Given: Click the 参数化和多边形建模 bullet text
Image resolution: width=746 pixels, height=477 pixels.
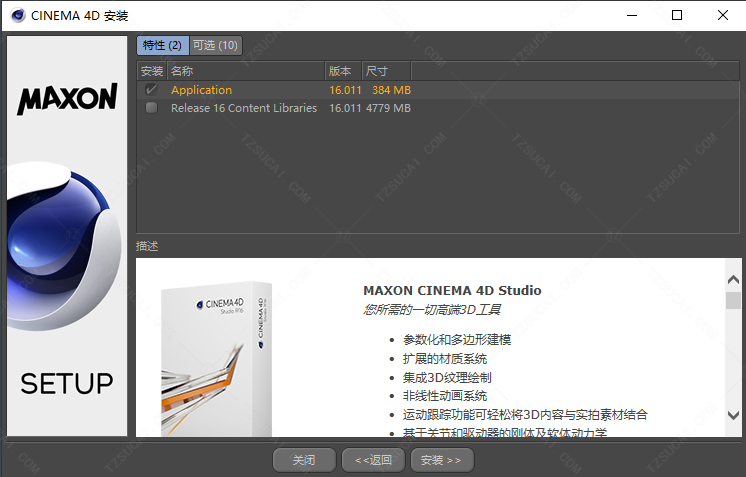Looking at the screenshot, I should click(457, 340).
